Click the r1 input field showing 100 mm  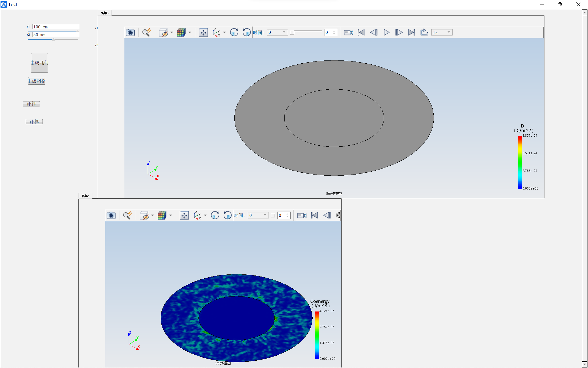(x=56, y=27)
